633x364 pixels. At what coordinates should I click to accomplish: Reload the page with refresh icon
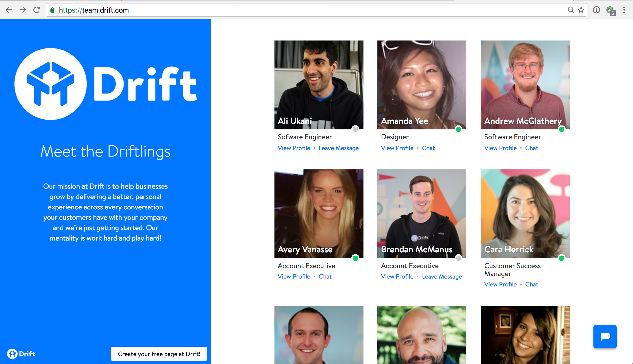(x=37, y=10)
